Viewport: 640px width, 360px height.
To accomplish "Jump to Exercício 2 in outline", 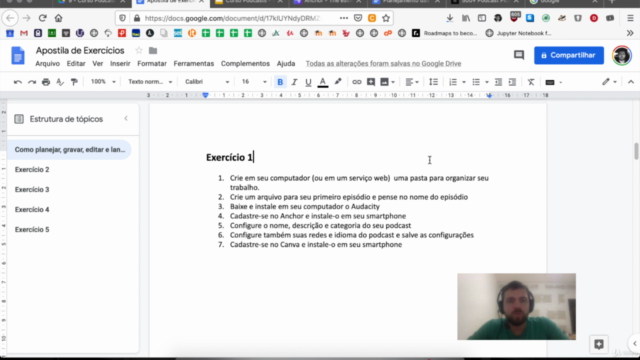I will 32,169.
